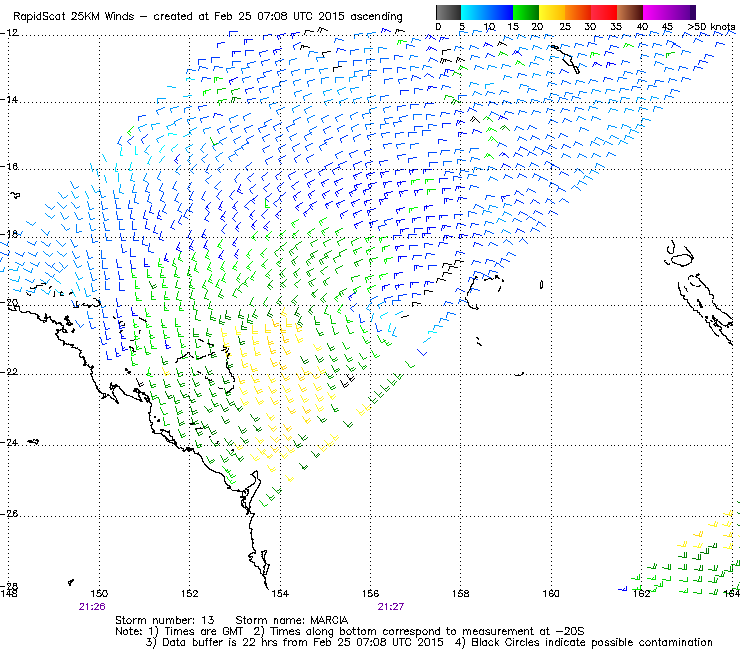Pick the brown 35-40 knots legend swatch

coord(630,12)
